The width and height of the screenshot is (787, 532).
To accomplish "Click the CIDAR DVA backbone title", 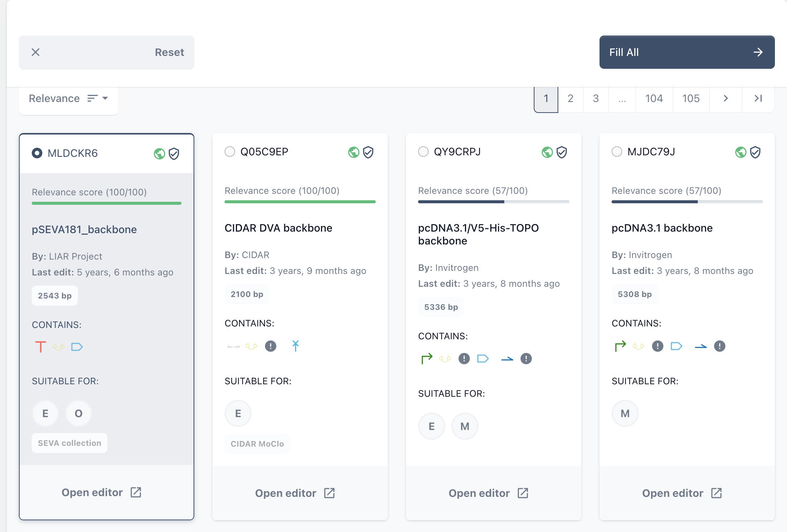I will (x=279, y=228).
